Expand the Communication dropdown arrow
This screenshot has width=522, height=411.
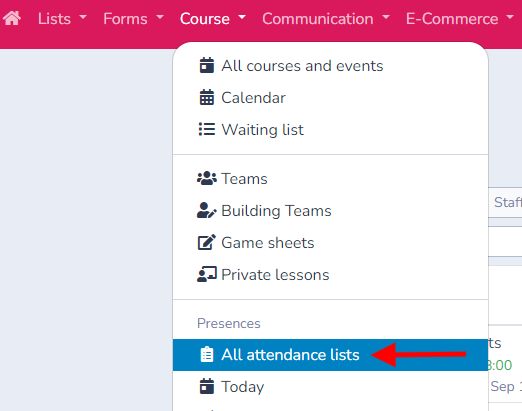click(x=386, y=17)
